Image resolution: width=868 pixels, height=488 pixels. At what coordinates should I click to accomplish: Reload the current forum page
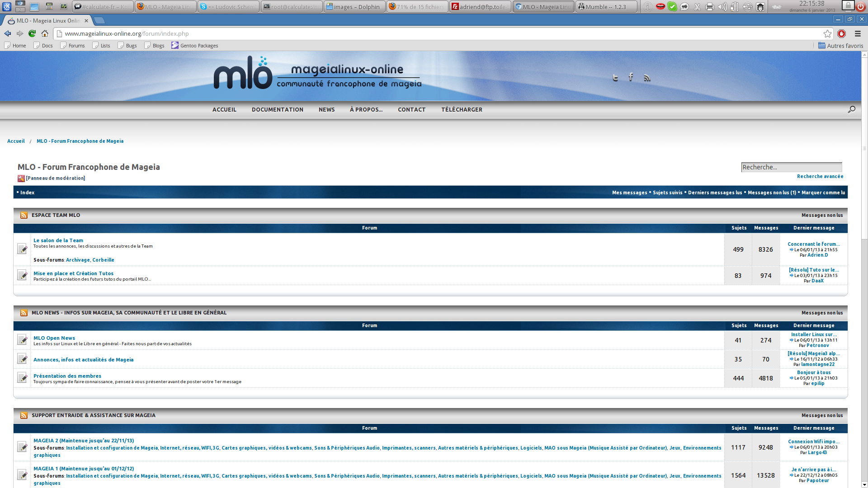(x=32, y=33)
